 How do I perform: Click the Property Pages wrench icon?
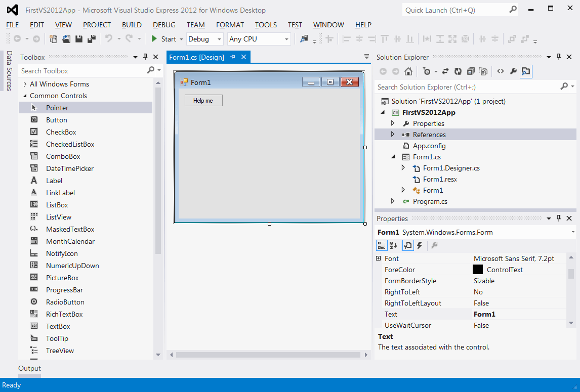(435, 245)
